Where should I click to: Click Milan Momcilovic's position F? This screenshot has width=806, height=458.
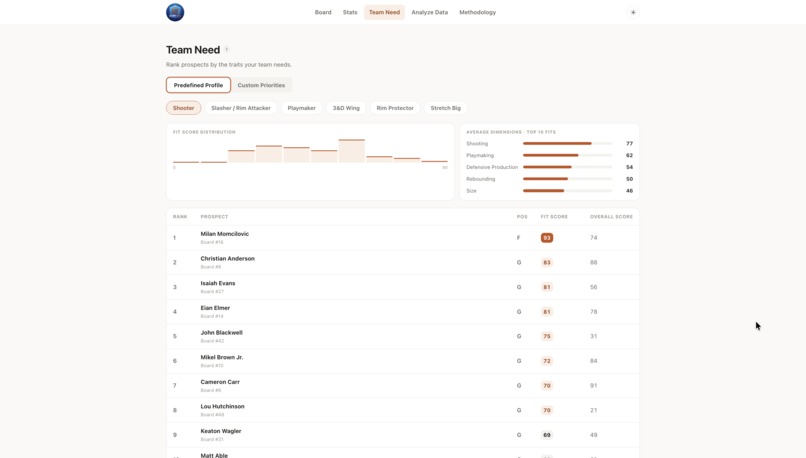pyautogui.click(x=519, y=238)
